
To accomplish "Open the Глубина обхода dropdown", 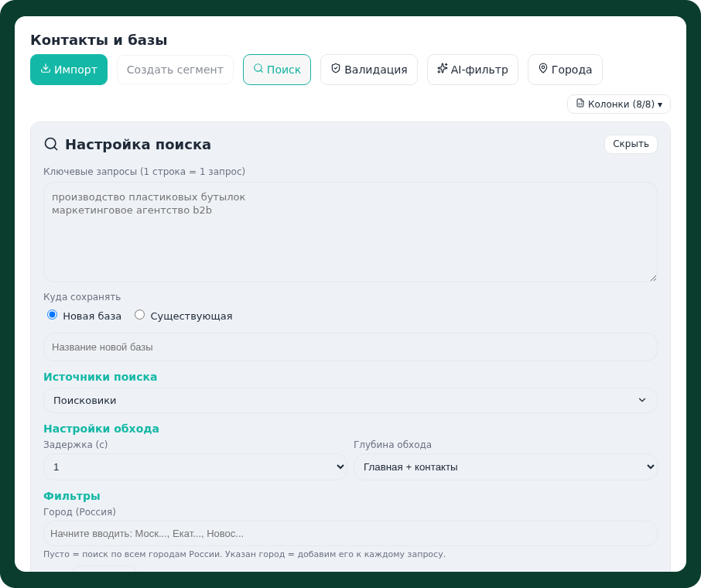I will [x=505, y=467].
